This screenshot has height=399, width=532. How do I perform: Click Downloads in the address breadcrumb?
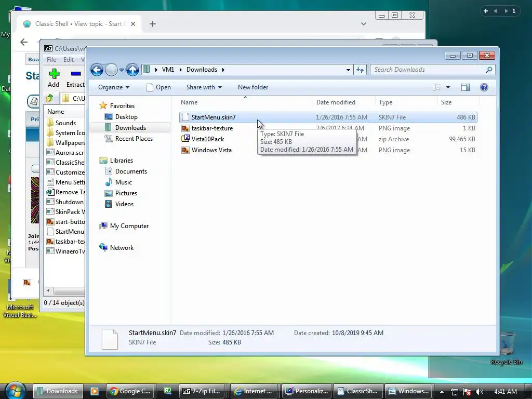pyautogui.click(x=202, y=70)
